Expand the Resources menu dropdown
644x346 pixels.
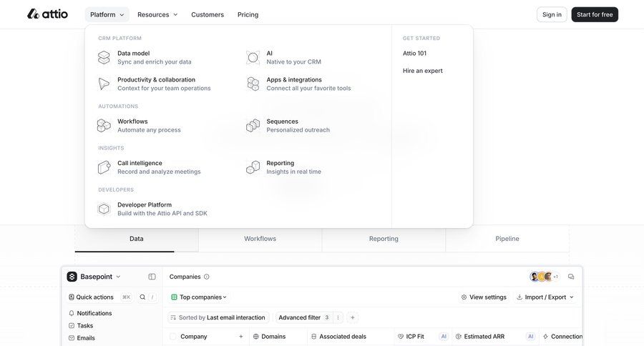(157, 14)
